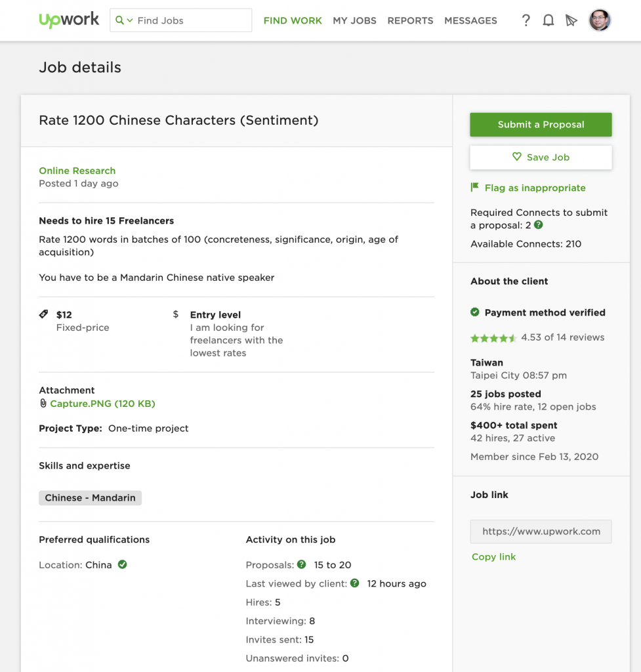Screen dimensions: 641x672
Task: Open the Capture.PNG attachment link
Action: click(102, 404)
